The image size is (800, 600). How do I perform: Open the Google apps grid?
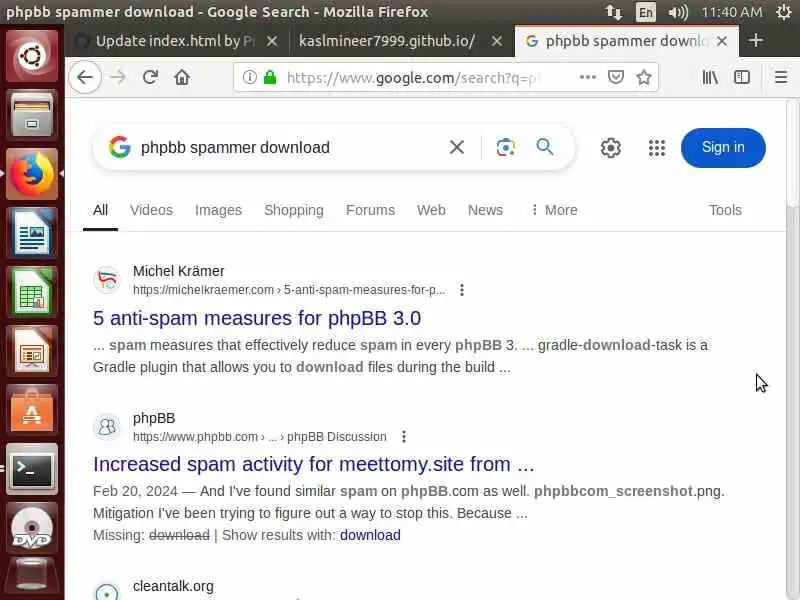coord(657,148)
